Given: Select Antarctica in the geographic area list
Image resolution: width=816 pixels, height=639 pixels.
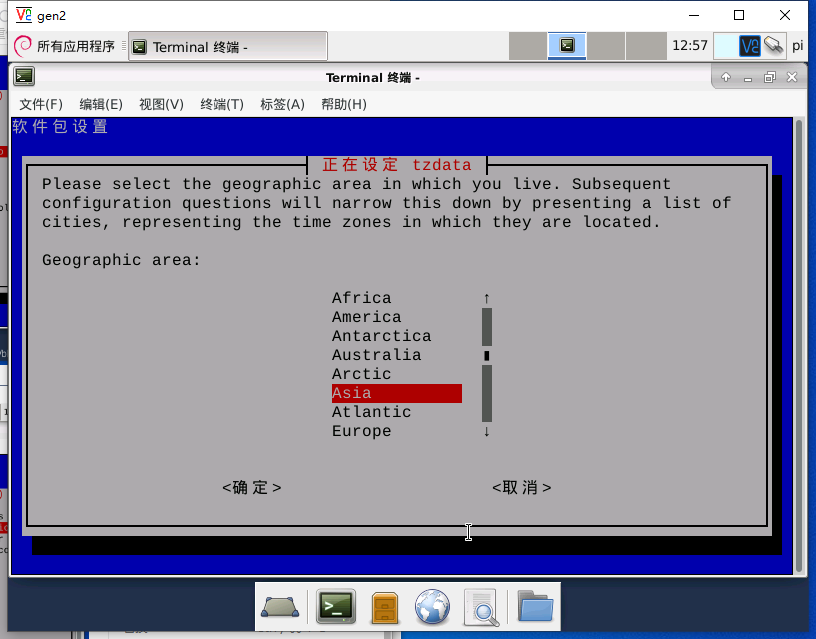Looking at the screenshot, I should (x=381, y=336).
